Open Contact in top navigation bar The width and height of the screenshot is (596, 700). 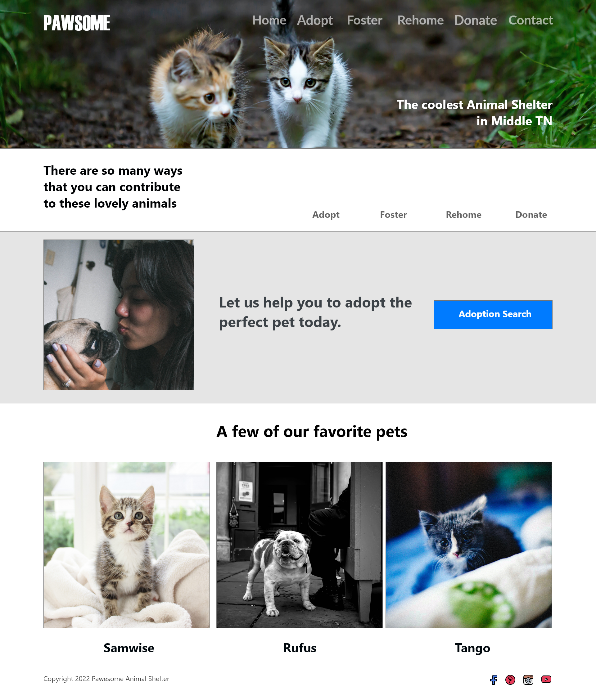(531, 20)
